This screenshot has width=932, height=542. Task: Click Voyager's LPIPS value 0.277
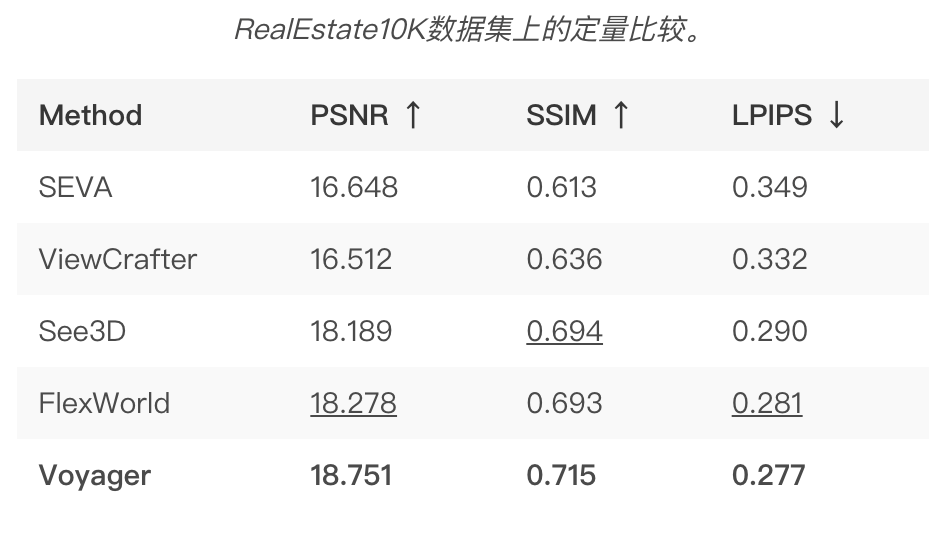(x=769, y=475)
